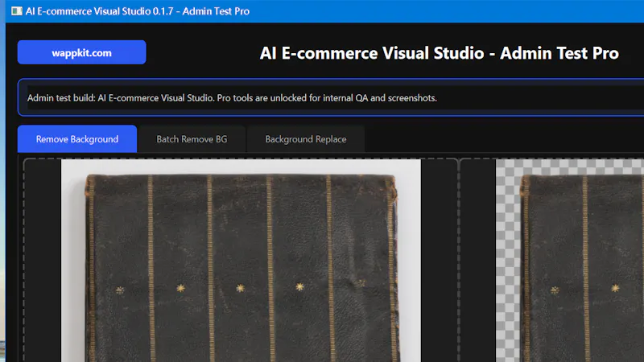644x362 pixels.
Task: Click the background-removed result preview
Action: (x=570, y=261)
